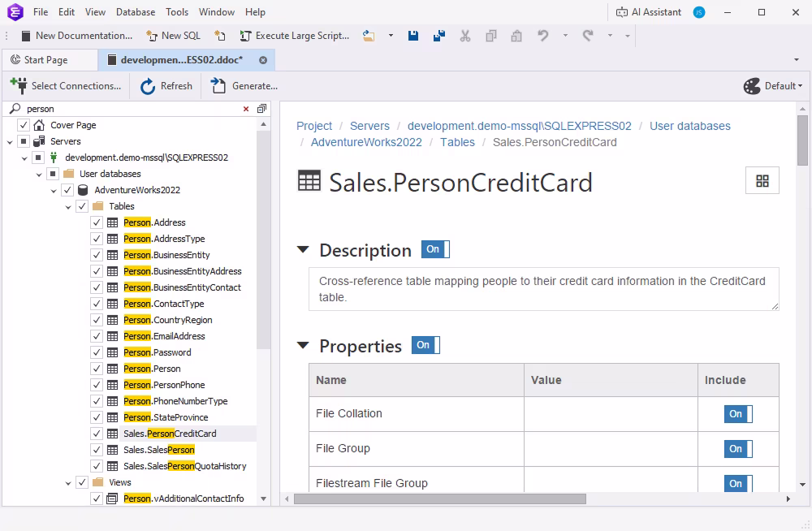
Task: Uncheck the Cover Page checkbox
Action: click(24, 125)
